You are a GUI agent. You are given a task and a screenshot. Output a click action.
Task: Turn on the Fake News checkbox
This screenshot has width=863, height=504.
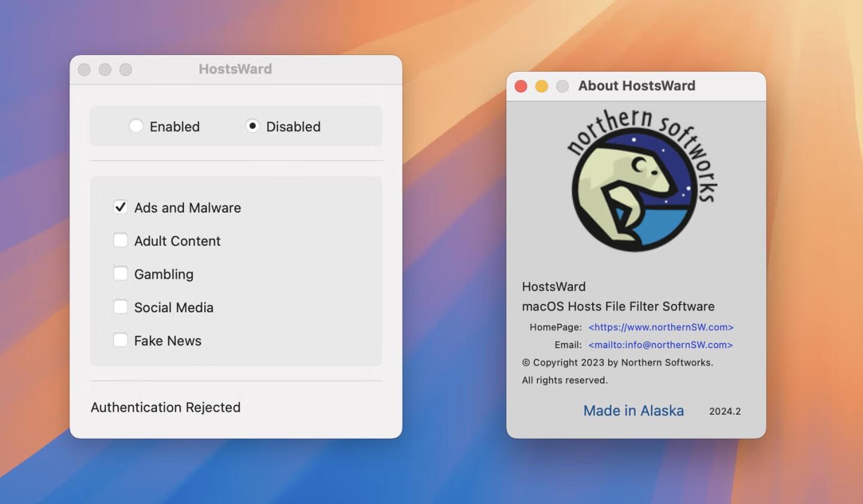120,340
